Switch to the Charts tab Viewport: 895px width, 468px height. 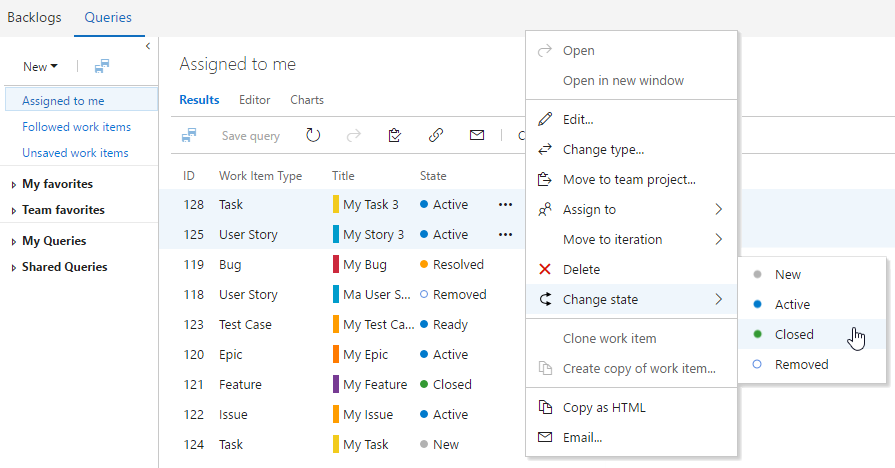pyautogui.click(x=307, y=100)
